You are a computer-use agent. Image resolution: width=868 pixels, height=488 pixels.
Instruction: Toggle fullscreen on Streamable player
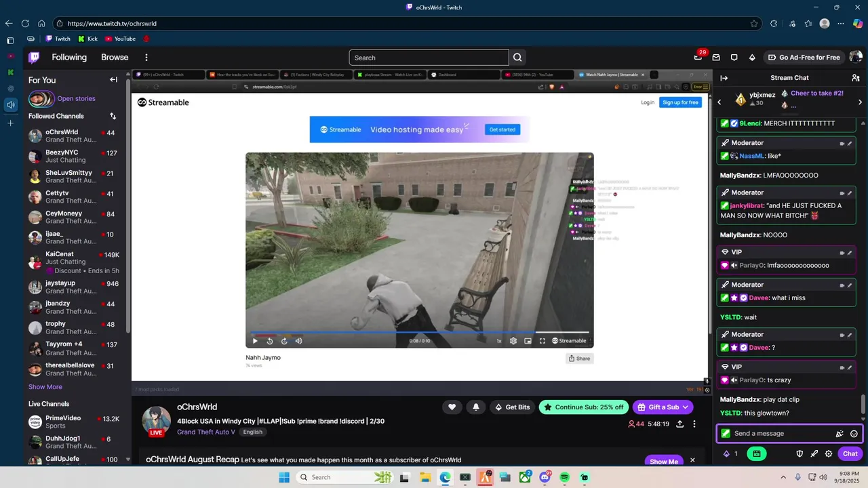point(542,341)
